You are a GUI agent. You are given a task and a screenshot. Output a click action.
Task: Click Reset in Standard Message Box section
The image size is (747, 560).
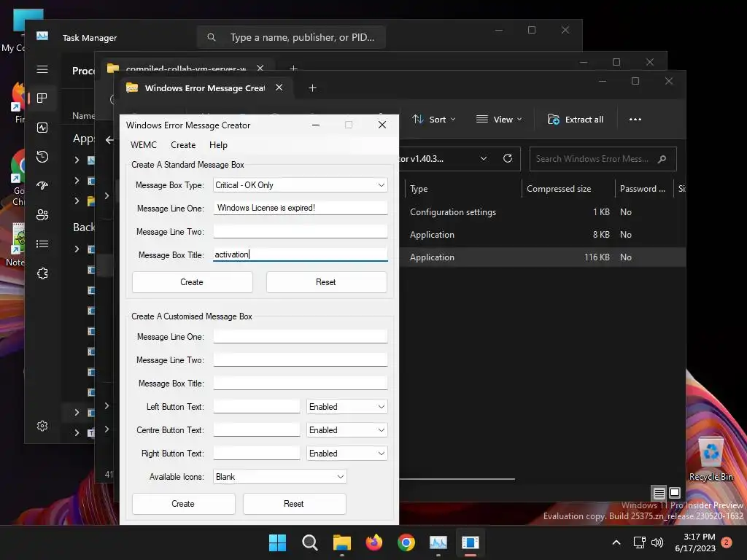point(326,282)
